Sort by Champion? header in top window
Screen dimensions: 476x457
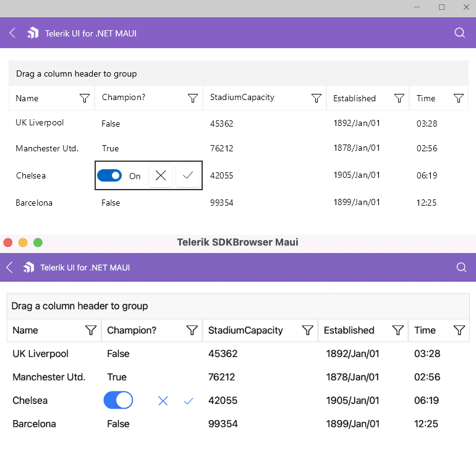pyautogui.click(x=124, y=97)
